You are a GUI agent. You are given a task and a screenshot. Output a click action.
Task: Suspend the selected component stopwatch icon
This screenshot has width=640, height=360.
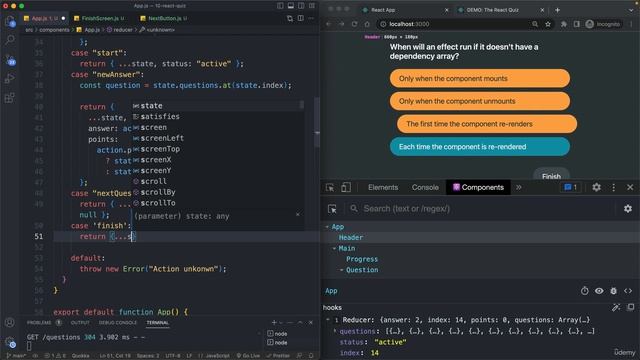(x=584, y=291)
